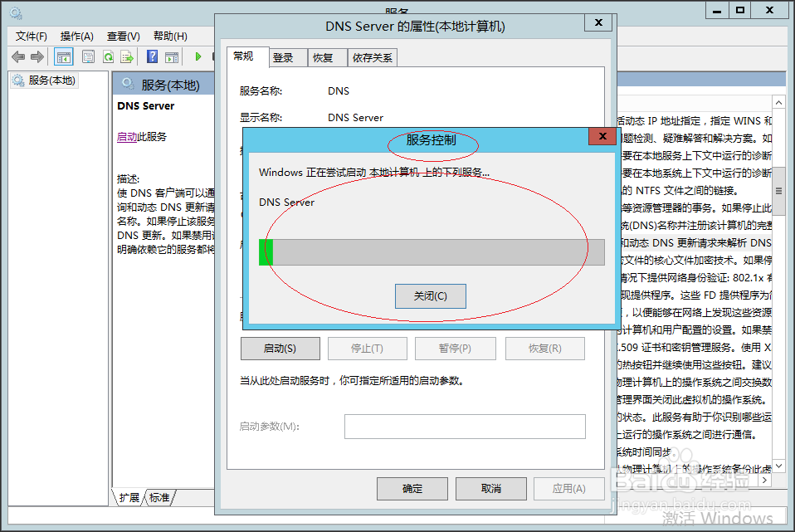Click the 服务(本地) header in details pane

170,85
